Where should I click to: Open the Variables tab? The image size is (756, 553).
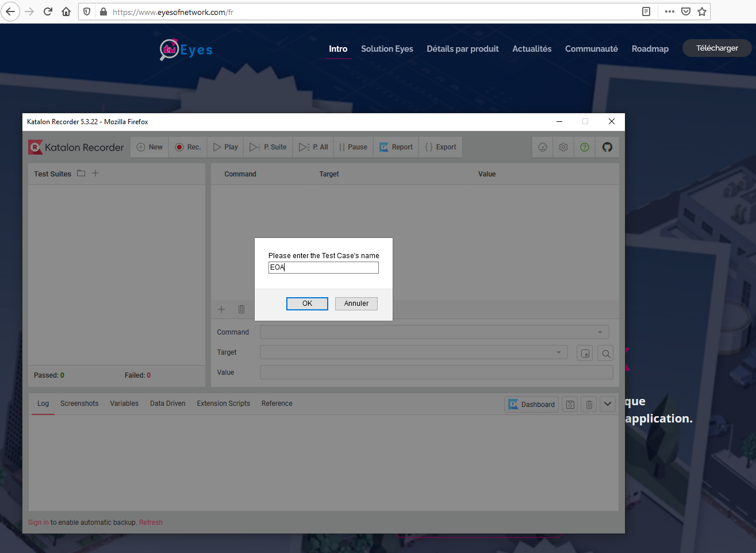(124, 404)
